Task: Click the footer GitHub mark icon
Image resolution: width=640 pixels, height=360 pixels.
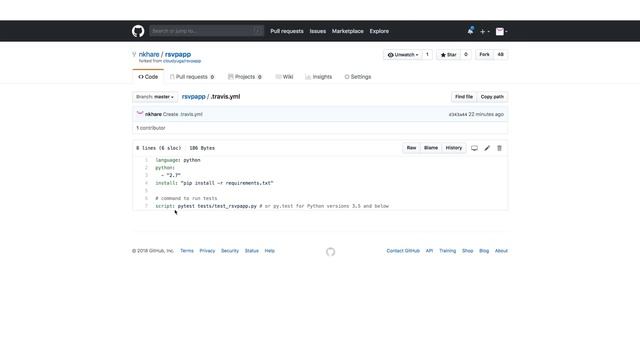Action: pos(331,252)
